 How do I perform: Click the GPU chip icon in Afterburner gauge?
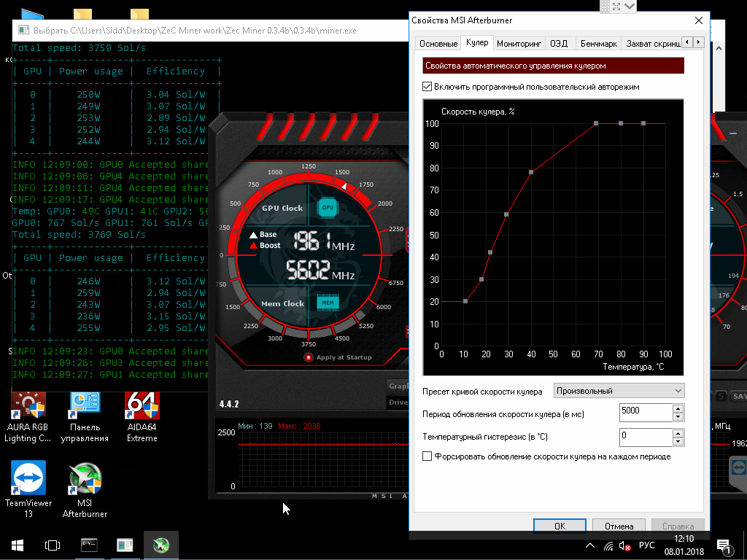[328, 207]
